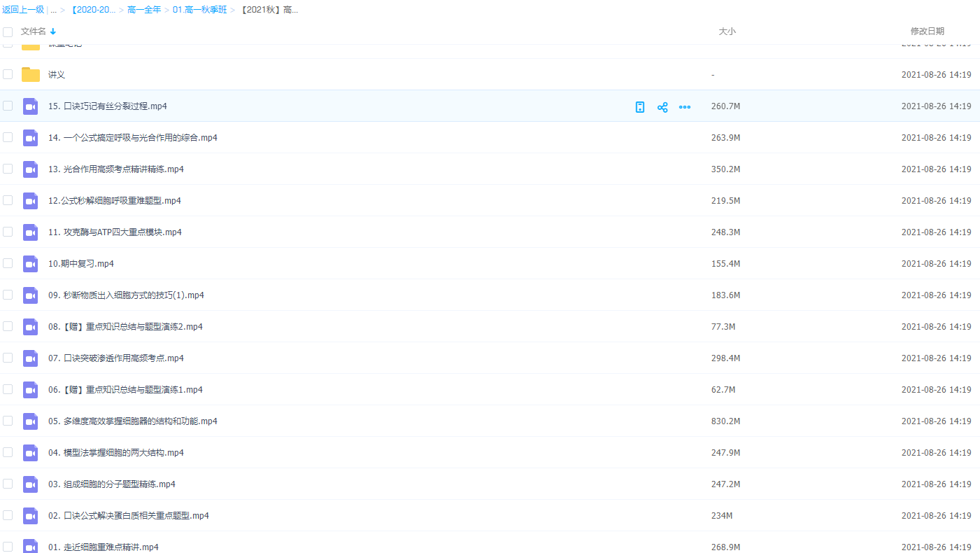Screen dimensions: 980x553
Task: Tick the checkbox next to 讲义 folder
Action: click(8, 74)
